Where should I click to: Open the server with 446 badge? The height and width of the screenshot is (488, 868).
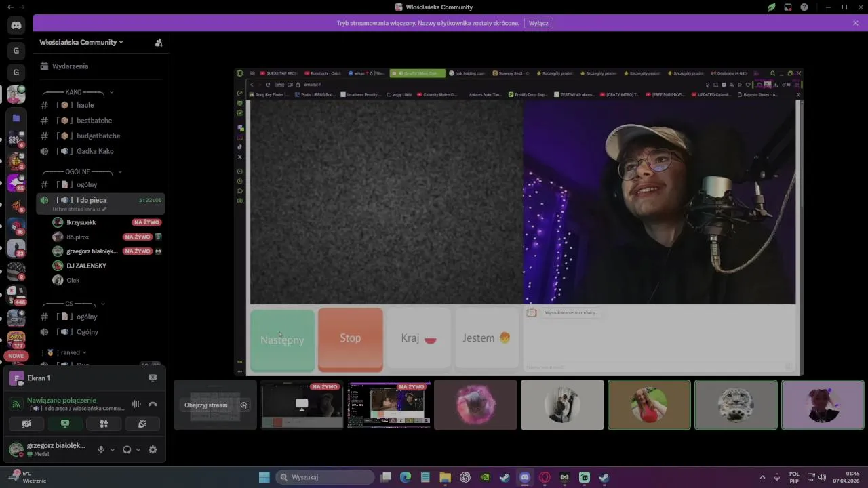pyautogui.click(x=16, y=296)
